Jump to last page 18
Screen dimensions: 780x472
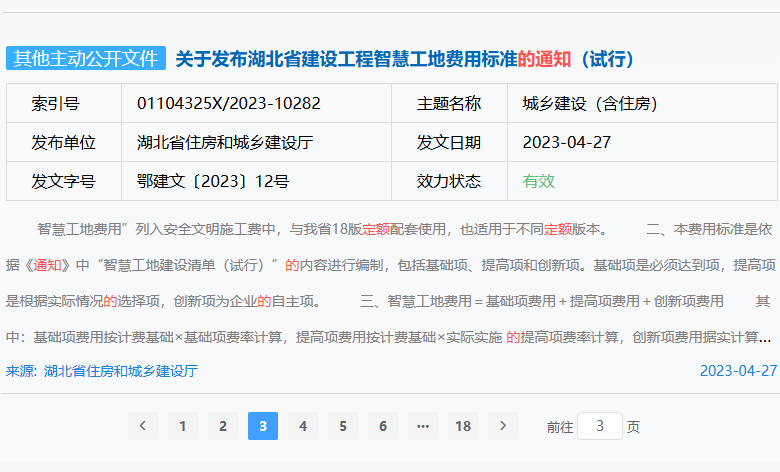463,426
